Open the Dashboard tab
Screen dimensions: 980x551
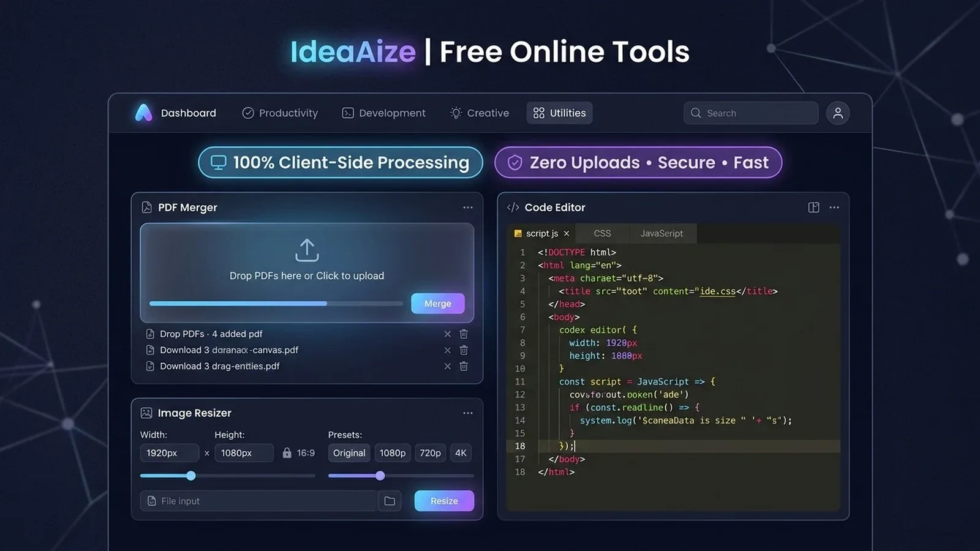tap(188, 113)
